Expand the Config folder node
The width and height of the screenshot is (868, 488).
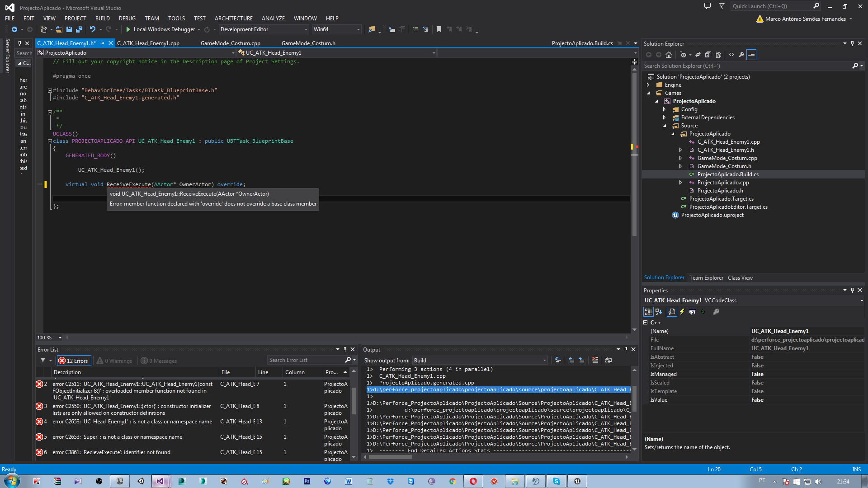click(665, 109)
